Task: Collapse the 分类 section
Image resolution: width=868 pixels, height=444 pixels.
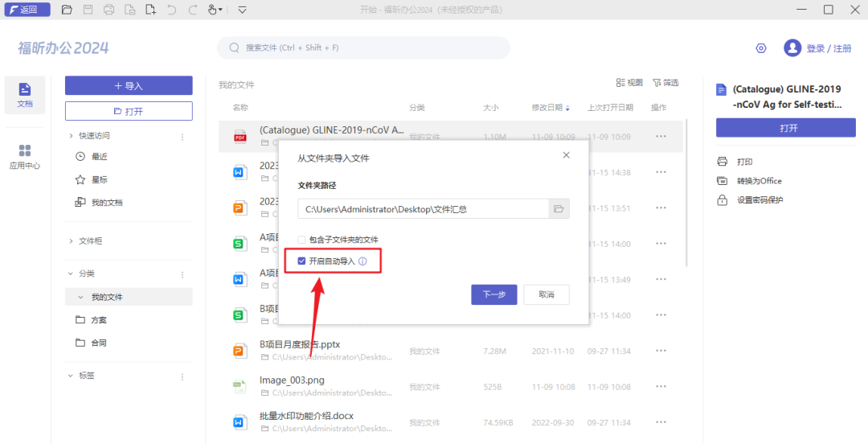Action: [x=71, y=273]
